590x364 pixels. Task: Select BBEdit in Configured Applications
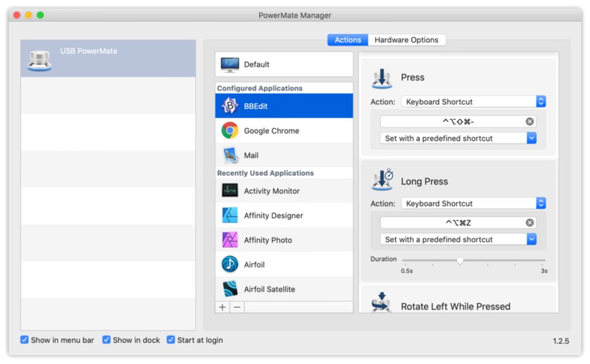tap(284, 106)
